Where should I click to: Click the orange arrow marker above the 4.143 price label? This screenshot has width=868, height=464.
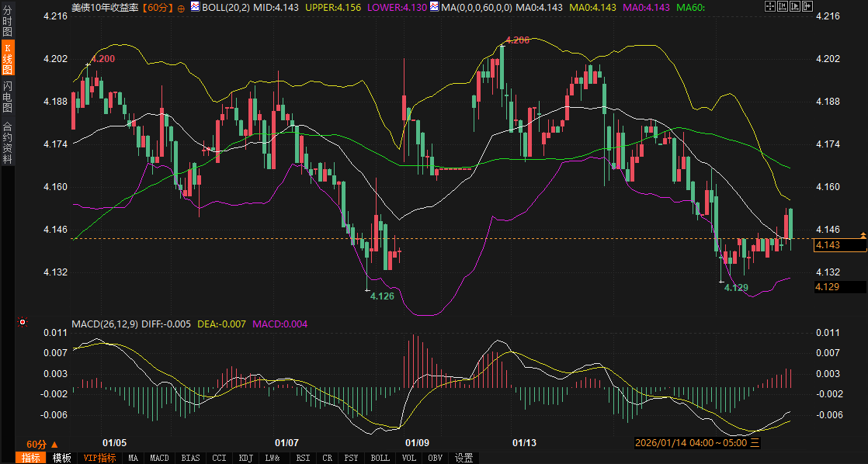coord(863,234)
